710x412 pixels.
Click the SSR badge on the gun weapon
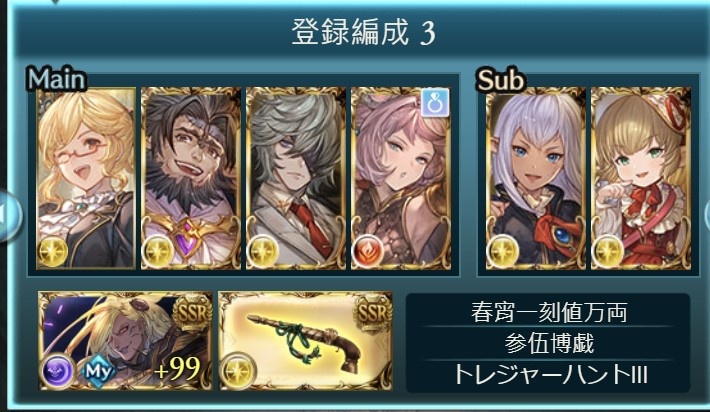click(373, 312)
